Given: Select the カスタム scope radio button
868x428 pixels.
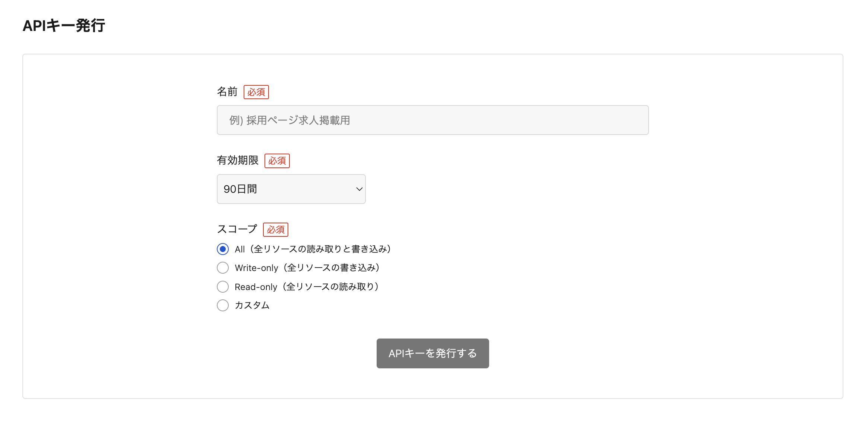Looking at the screenshot, I should click(x=223, y=305).
